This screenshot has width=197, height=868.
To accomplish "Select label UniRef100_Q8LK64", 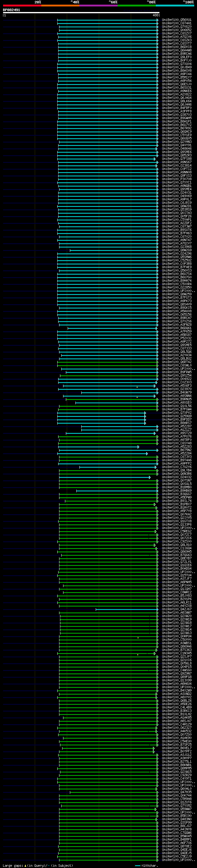I will pyautogui.click(x=176, y=101).
